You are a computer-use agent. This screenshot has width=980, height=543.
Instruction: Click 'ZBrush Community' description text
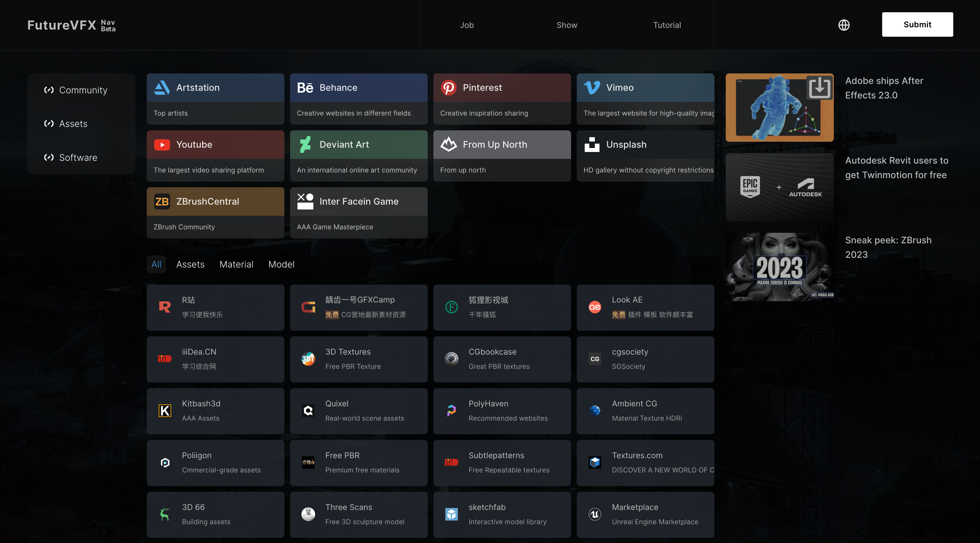coord(184,227)
